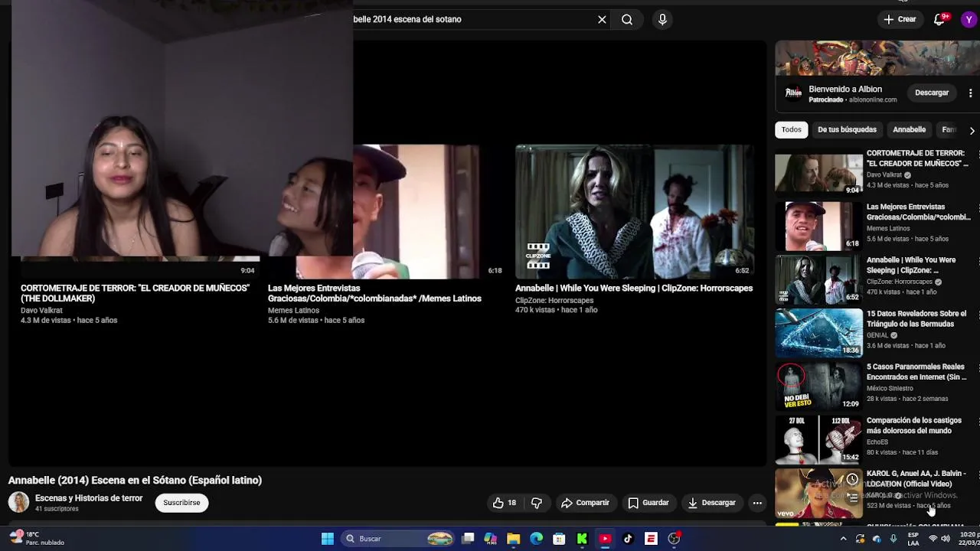Open Task View from taskbar
The height and width of the screenshot is (551, 980).
pos(468,539)
